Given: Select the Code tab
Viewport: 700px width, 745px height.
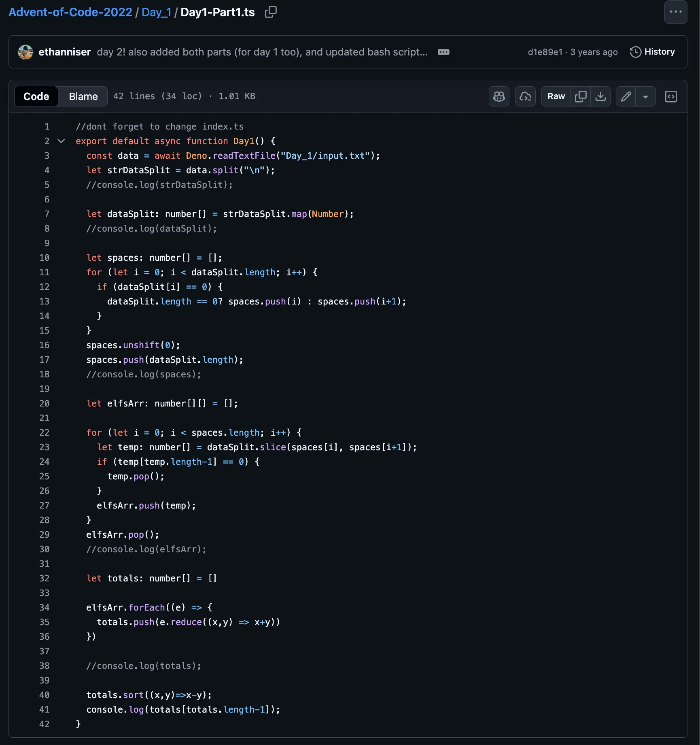Looking at the screenshot, I should click(36, 96).
